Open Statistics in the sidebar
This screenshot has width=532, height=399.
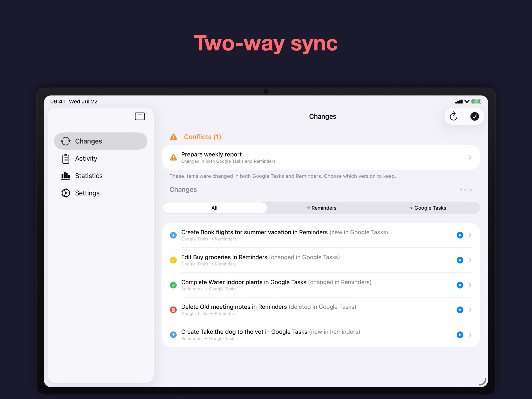101,176
